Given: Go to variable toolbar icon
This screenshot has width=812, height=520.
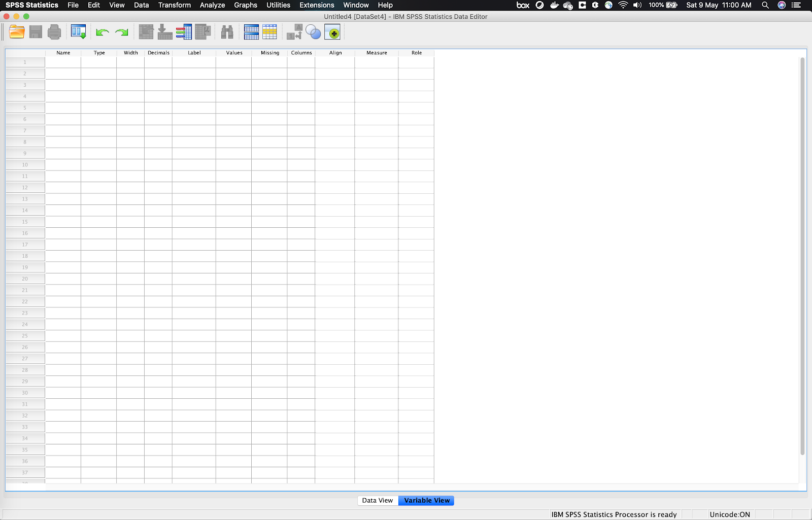Looking at the screenshot, I should tap(165, 32).
